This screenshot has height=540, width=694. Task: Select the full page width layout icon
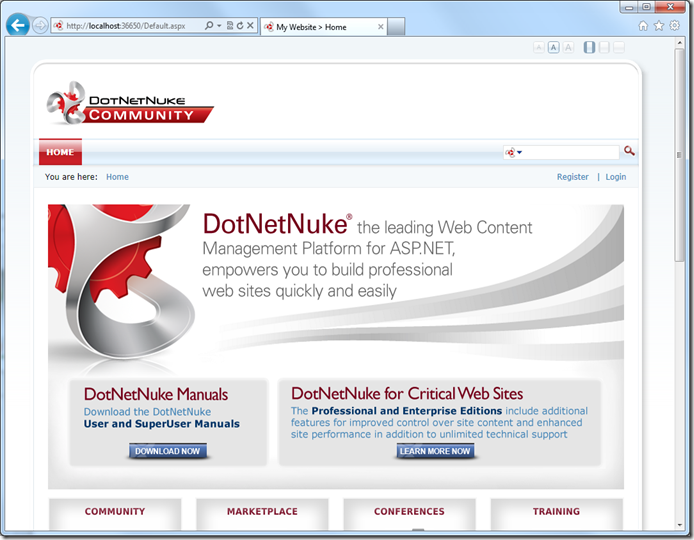619,47
